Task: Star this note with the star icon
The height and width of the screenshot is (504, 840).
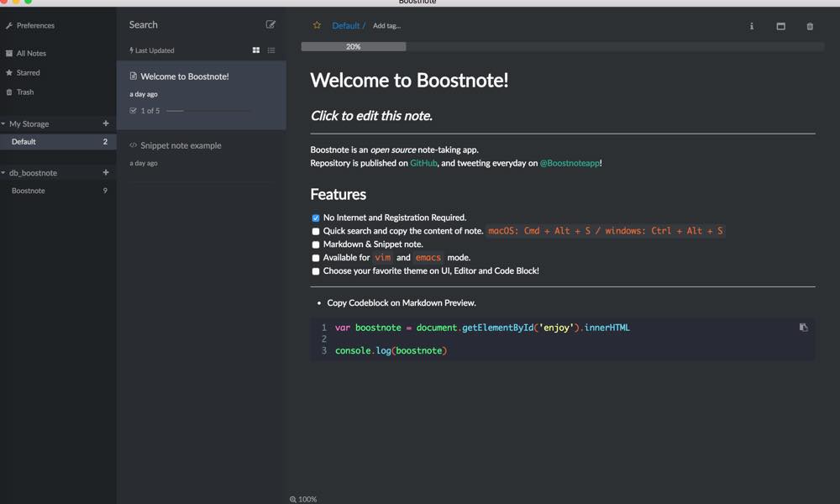Action: coord(317,25)
